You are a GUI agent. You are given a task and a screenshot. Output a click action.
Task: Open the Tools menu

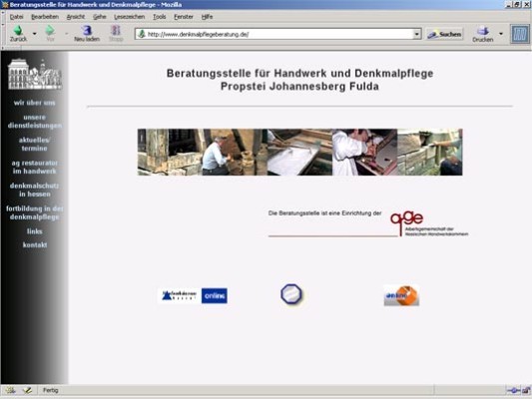pyautogui.click(x=159, y=17)
